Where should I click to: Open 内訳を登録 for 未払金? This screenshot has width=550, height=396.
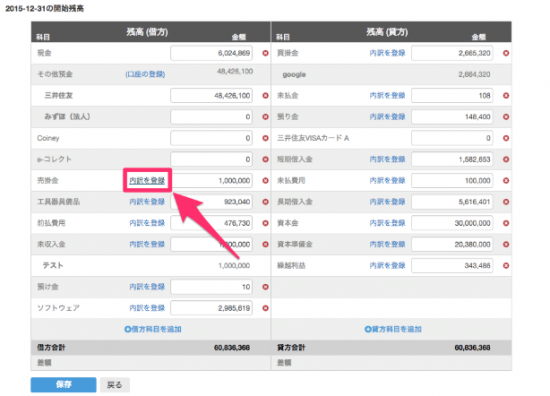(388, 95)
